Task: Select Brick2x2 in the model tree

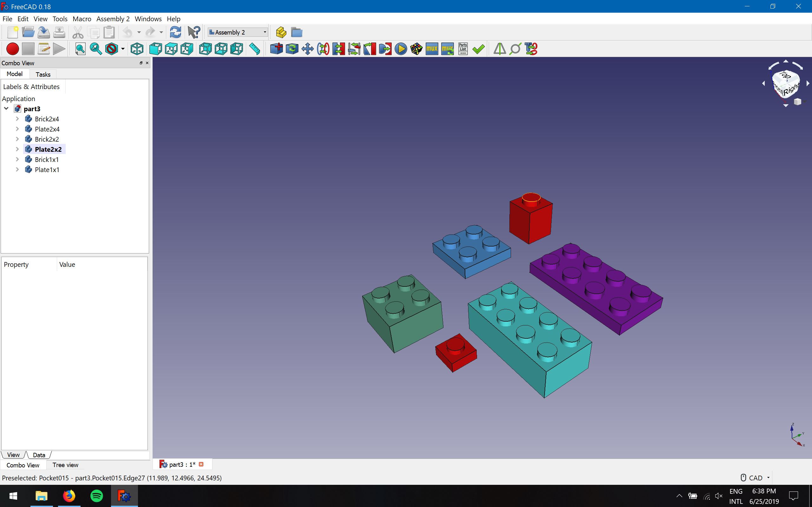Action: click(47, 139)
